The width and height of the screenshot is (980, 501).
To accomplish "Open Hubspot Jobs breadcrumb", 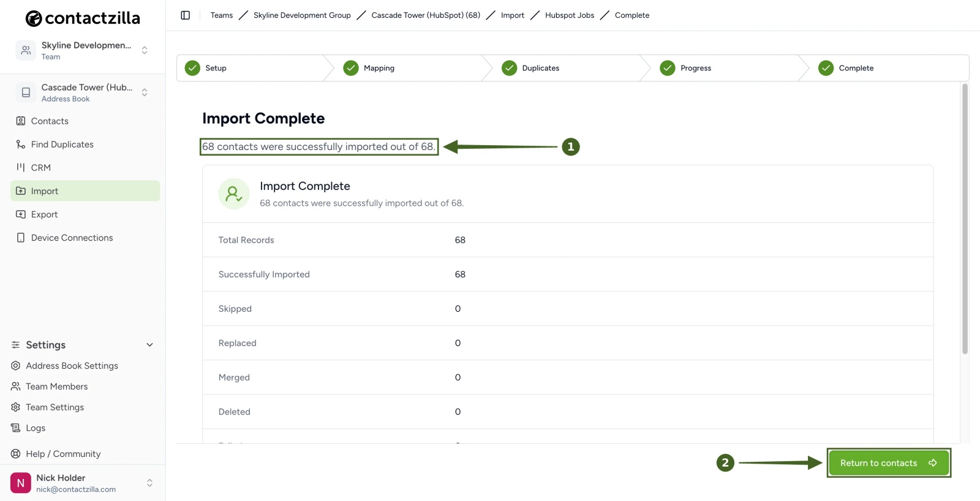I will (x=570, y=15).
